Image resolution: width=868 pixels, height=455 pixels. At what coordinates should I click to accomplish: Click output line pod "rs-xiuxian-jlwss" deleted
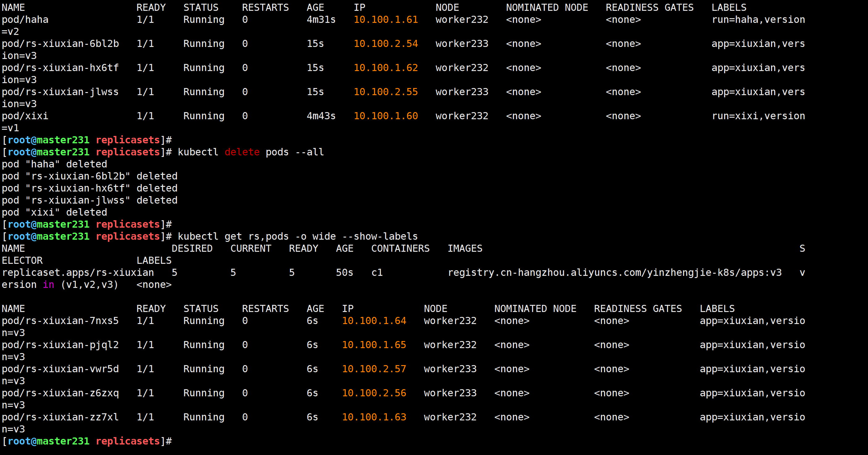click(x=90, y=200)
